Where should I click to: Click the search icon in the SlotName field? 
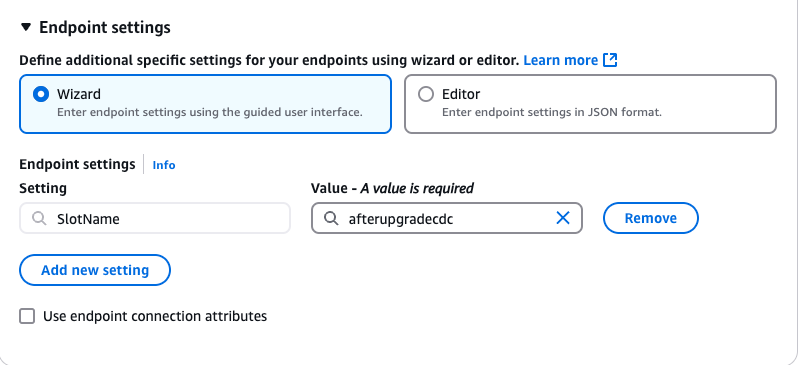(39, 219)
